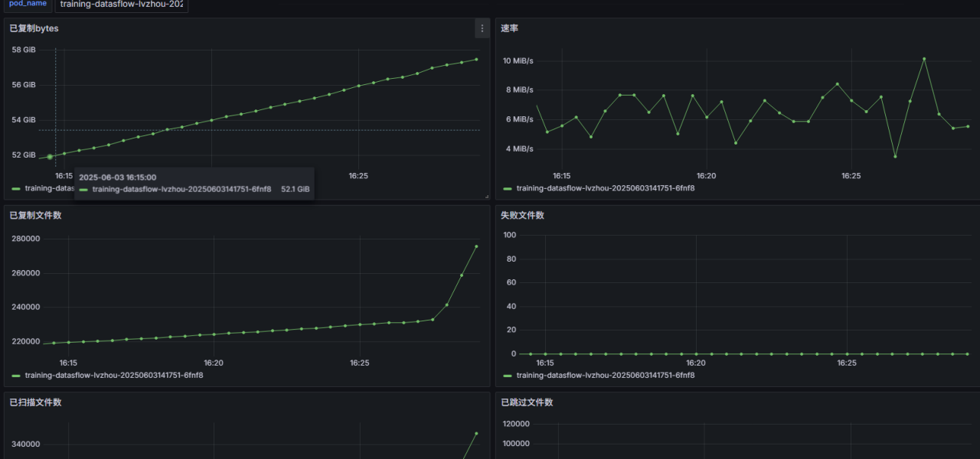
Task: Click the last data point in 已复制文件数 chart
Action: tap(476, 246)
